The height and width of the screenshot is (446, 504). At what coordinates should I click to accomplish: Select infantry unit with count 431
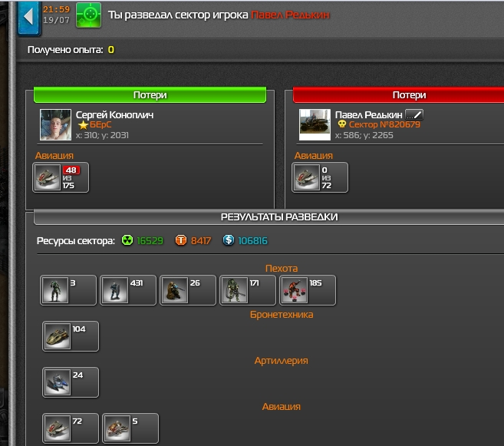point(128,290)
